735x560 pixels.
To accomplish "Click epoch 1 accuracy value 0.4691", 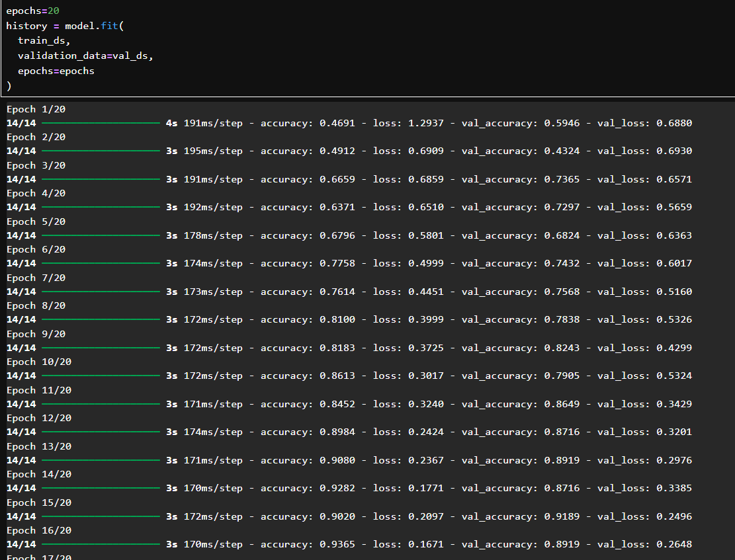I will tap(337, 123).
